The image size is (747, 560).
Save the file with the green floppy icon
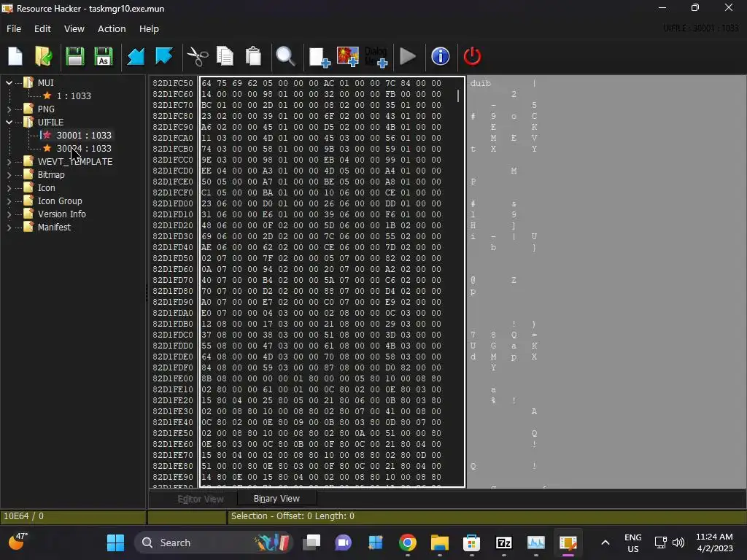tap(75, 56)
